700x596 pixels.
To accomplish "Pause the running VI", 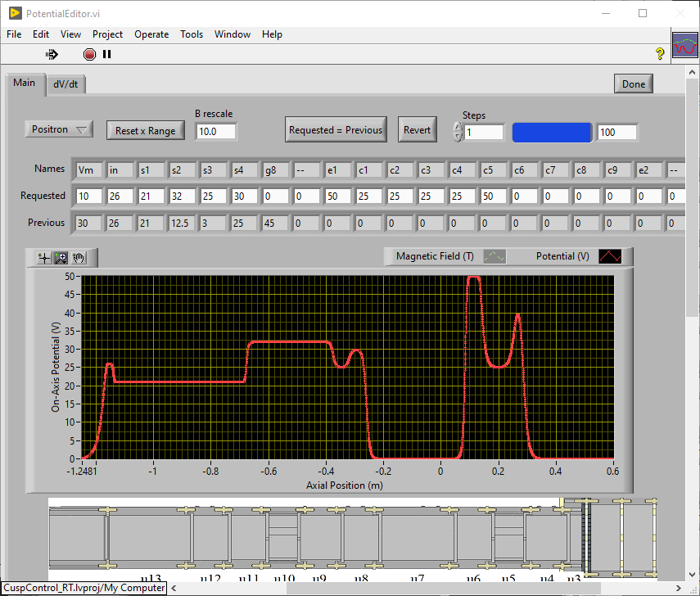I will [x=106, y=54].
